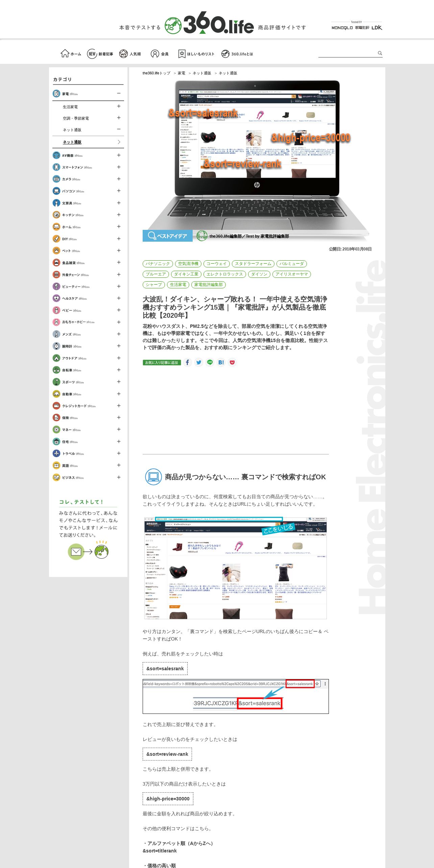Open underlined ネット通販 sidebar link
This screenshot has height=868, width=434.
pyautogui.click(x=72, y=142)
